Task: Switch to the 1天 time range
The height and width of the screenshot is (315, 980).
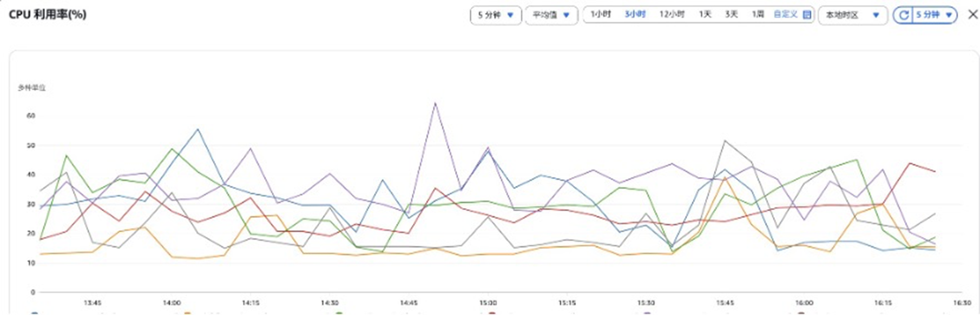Action: coord(705,15)
